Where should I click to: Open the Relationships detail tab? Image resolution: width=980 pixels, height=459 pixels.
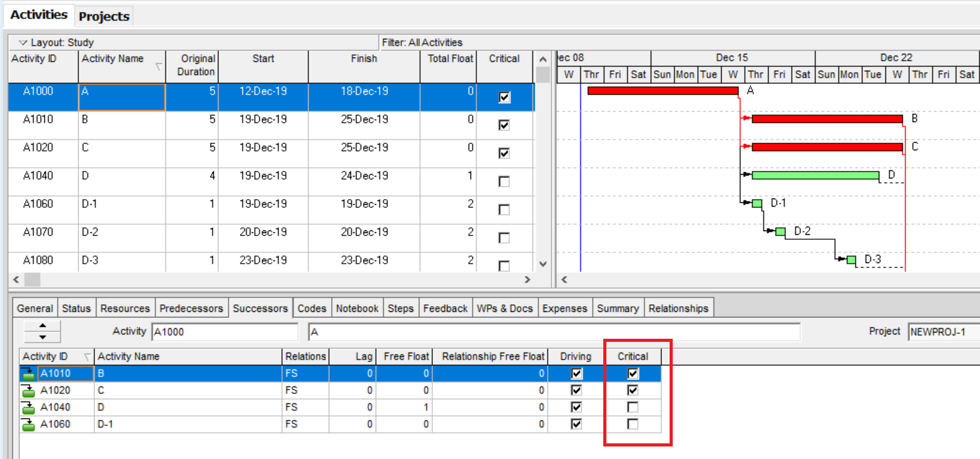pos(678,308)
